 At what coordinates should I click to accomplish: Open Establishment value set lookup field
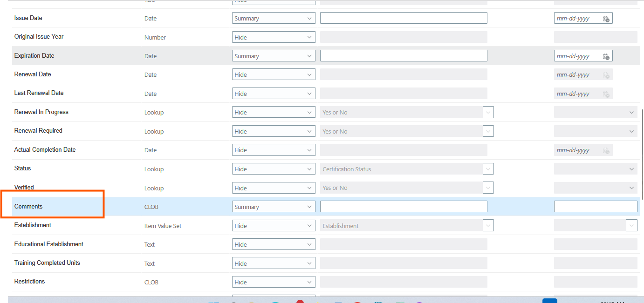(407, 226)
